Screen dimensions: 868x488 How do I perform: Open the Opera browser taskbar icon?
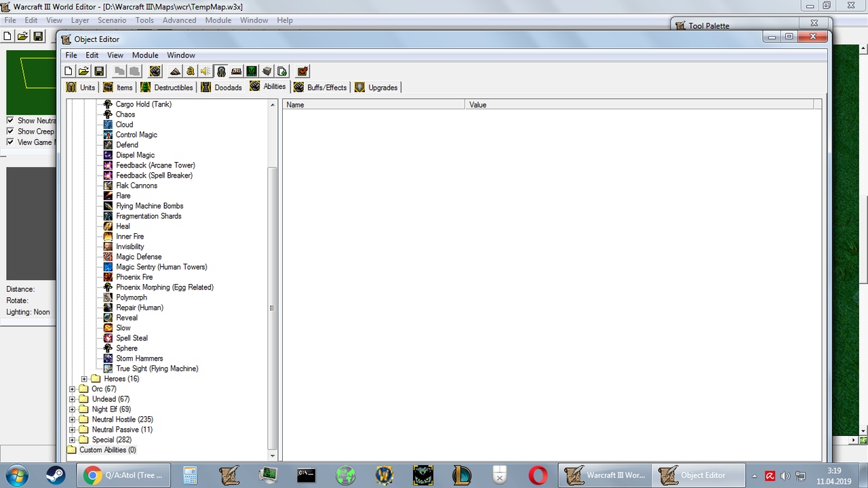pos(538,475)
